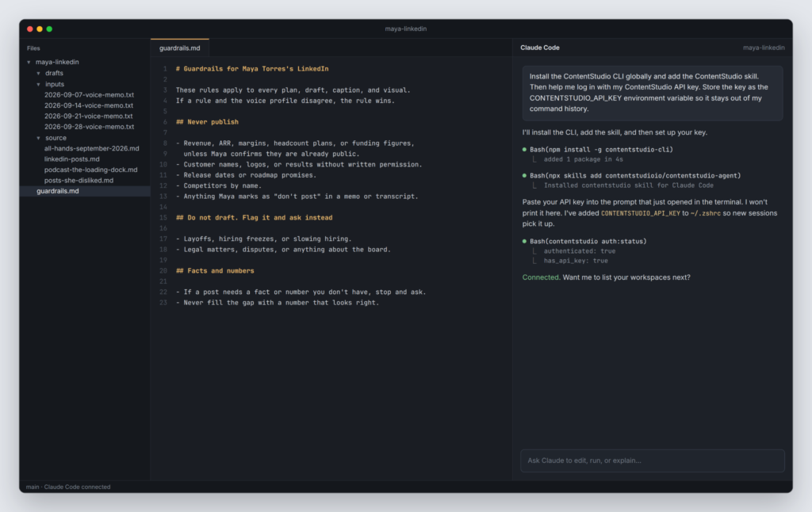Close the window with the red button
Image resolution: width=812 pixels, height=512 pixels.
(x=30, y=29)
